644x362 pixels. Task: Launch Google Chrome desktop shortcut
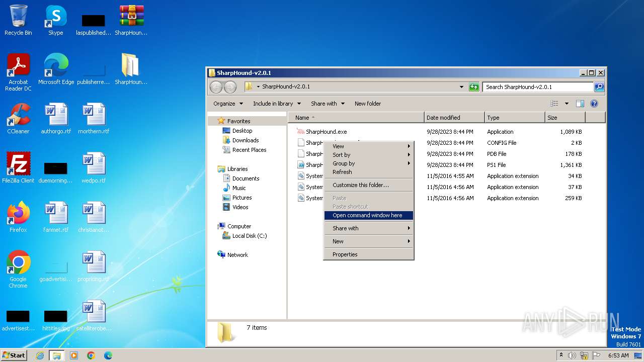[18, 269]
